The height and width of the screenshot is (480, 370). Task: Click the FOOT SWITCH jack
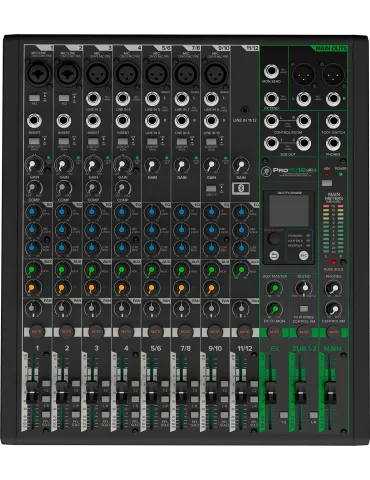tap(333, 122)
